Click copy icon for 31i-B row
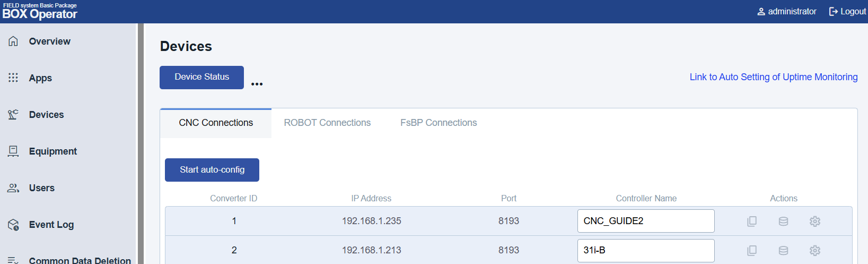This screenshot has height=264, width=868. pyautogui.click(x=752, y=251)
